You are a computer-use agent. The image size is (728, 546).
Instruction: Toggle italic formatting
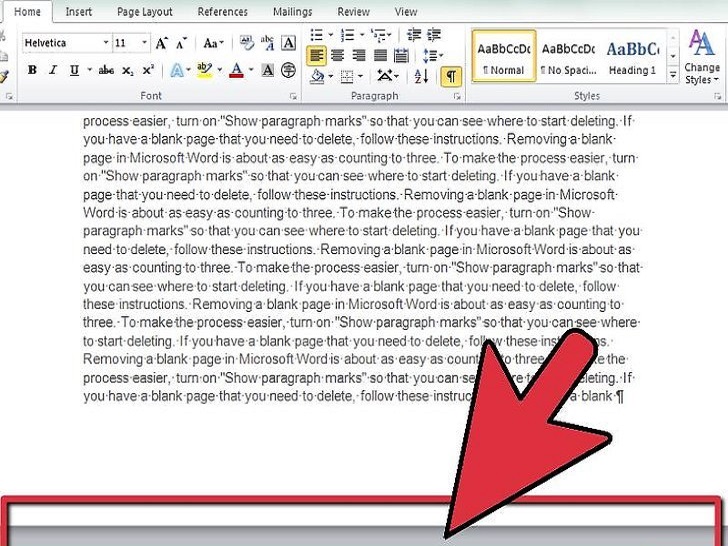point(53,70)
